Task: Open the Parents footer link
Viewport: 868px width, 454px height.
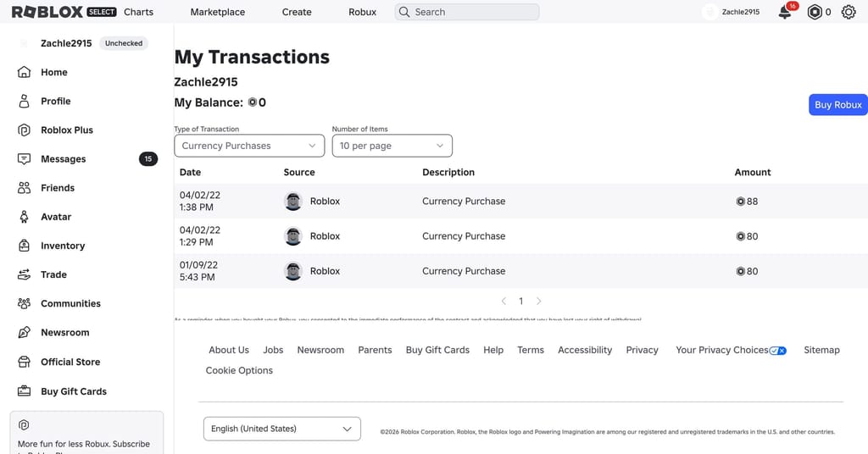Action: pyautogui.click(x=375, y=350)
